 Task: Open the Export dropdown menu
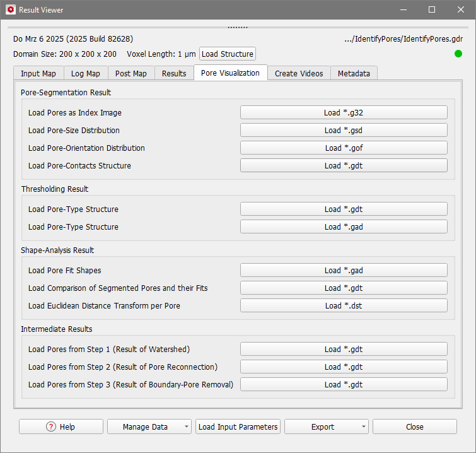(x=326, y=427)
